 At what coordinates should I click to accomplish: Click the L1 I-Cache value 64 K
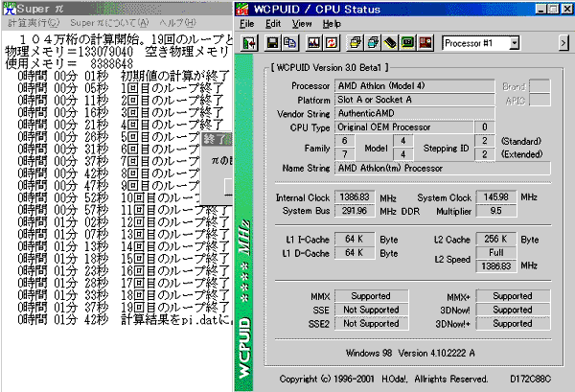(355, 239)
